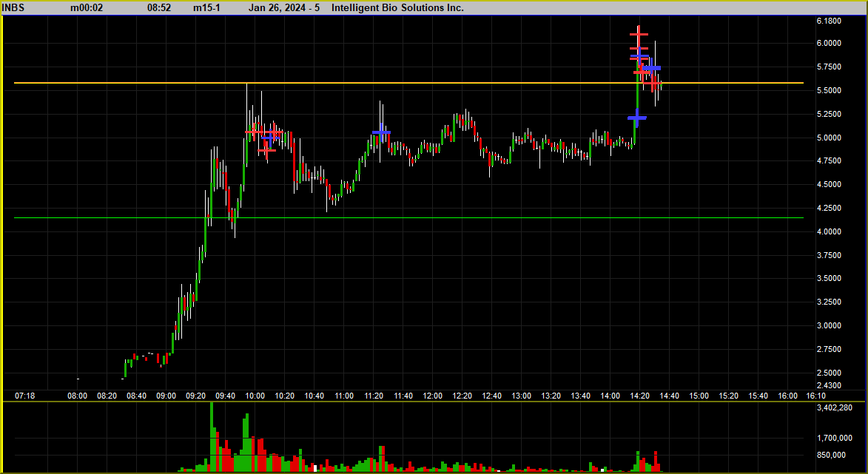Click the blue buy marker near 10:00
The image size is (868, 474).
click(x=271, y=137)
